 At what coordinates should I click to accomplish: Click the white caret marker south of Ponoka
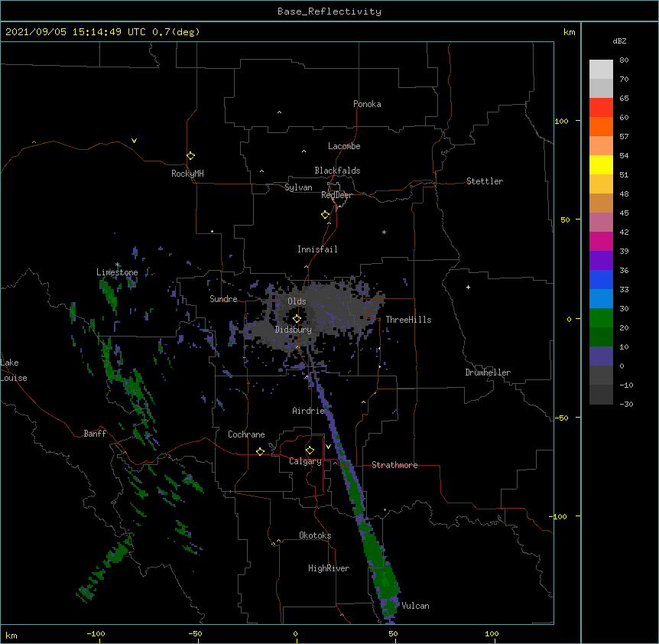[x=279, y=112]
